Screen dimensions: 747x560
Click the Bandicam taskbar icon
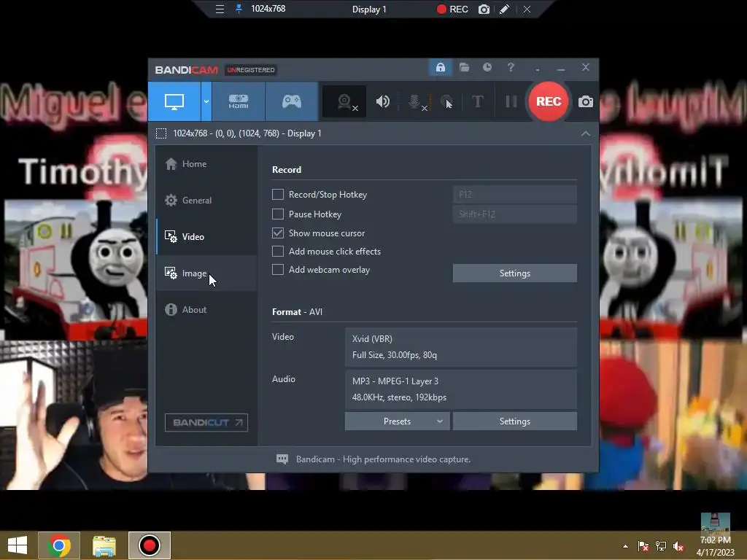tap(149, 545)
